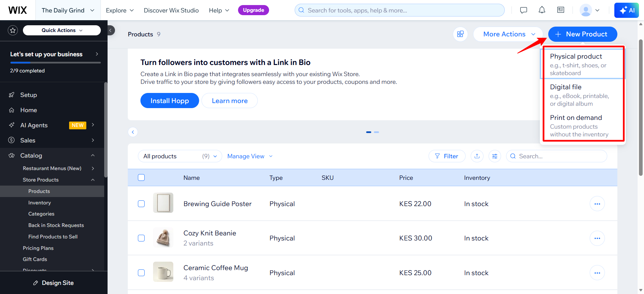
Task: Check the Cozy Knit Beanie row
Action: [x=141, y=238]
